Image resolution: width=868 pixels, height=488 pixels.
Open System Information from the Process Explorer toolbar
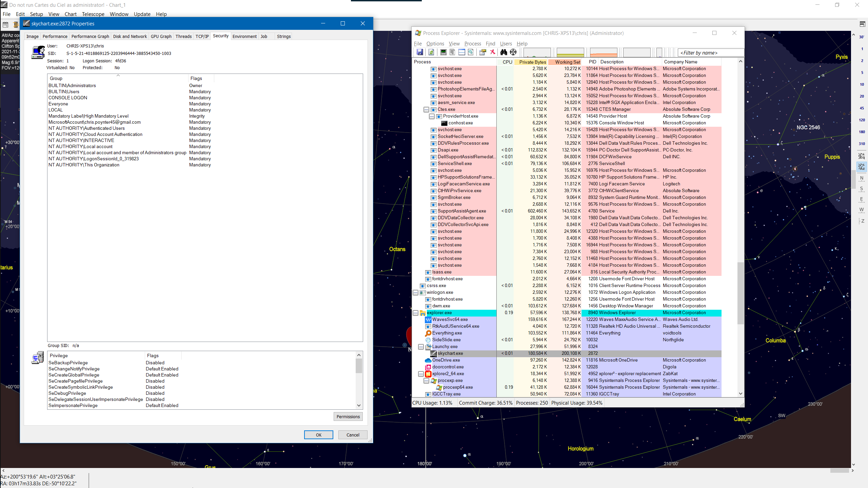click(443, 52)
